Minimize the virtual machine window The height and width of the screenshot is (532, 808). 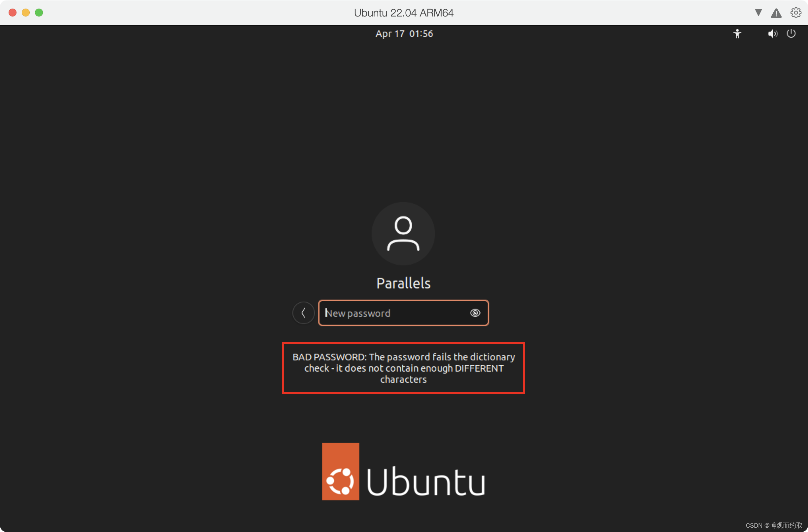pyautogui.click(x=26, y=13)
